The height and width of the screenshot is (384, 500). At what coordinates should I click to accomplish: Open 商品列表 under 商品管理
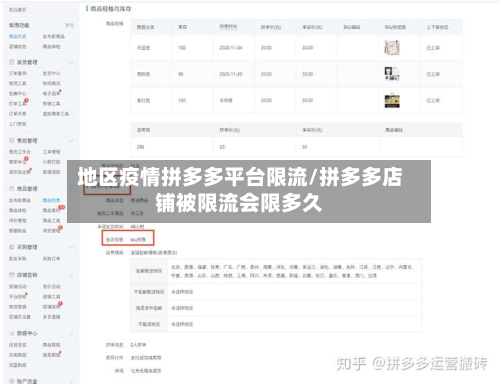[x=51, y=200]
